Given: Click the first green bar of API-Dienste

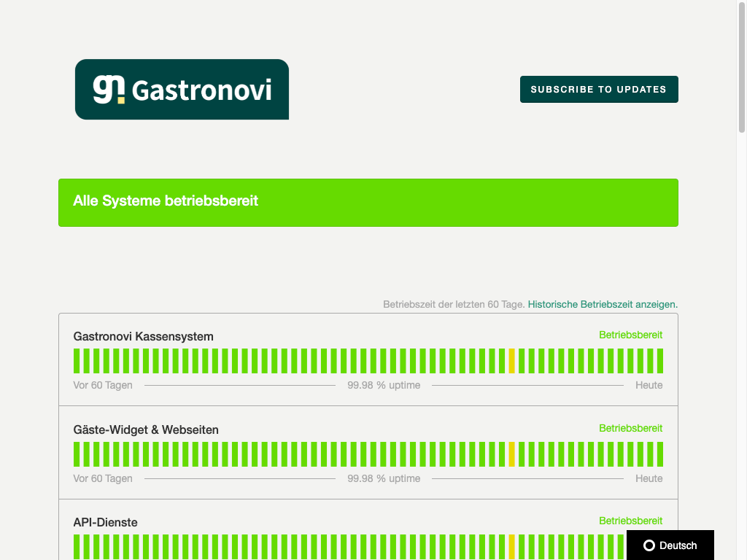Looking at the screenshot, I should click(77, 547).
